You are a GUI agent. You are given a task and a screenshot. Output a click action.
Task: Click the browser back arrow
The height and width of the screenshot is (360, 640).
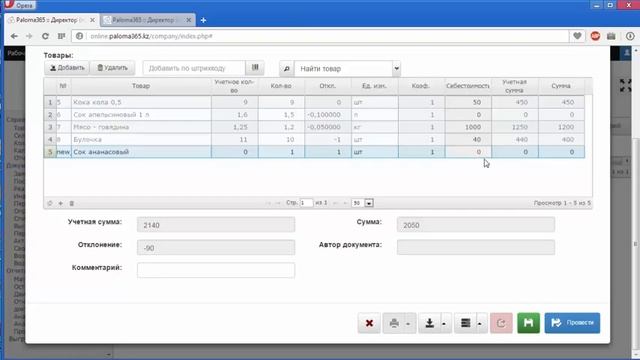click(14, 36)
